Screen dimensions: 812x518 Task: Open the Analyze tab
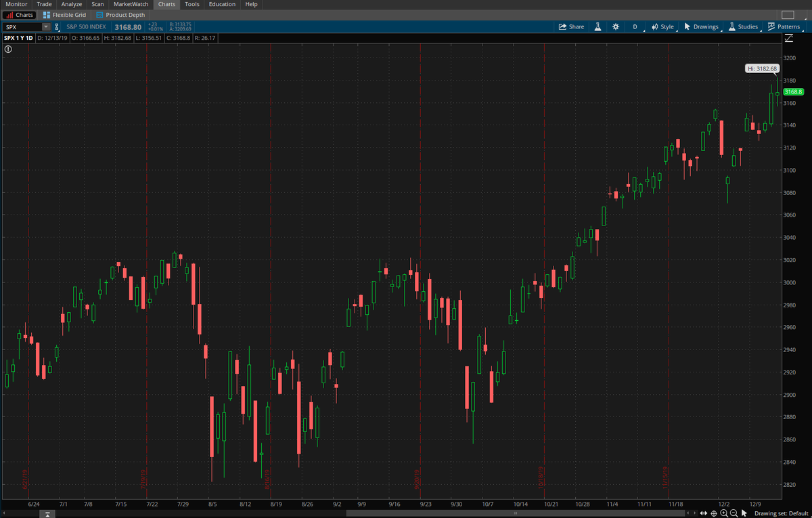click(x=72, y=4)
